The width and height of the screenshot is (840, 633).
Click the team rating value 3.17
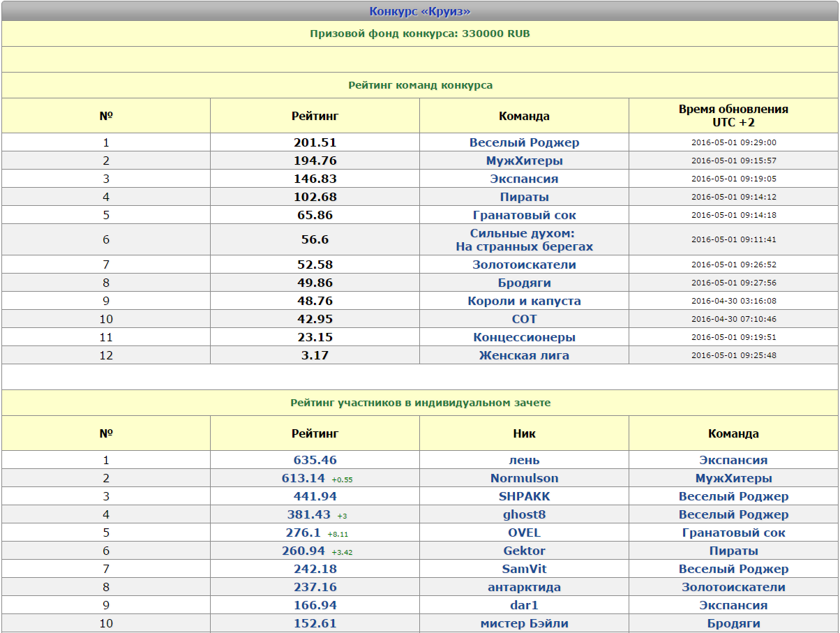(315, 355)
